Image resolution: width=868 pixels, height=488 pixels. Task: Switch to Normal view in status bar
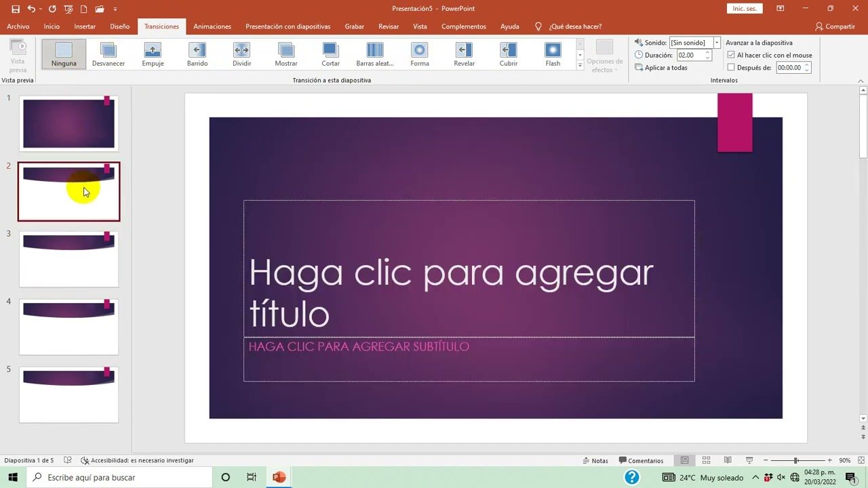tap(685, 460)
